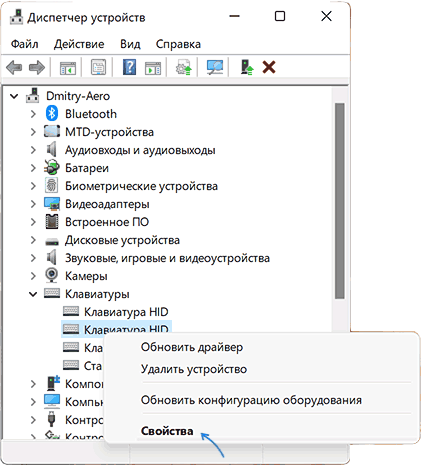Screen dimensions: 421x465
Task: Click the device tree vertical scrollbar thumb
Action: pyautogui.click(x=339, y=201)
